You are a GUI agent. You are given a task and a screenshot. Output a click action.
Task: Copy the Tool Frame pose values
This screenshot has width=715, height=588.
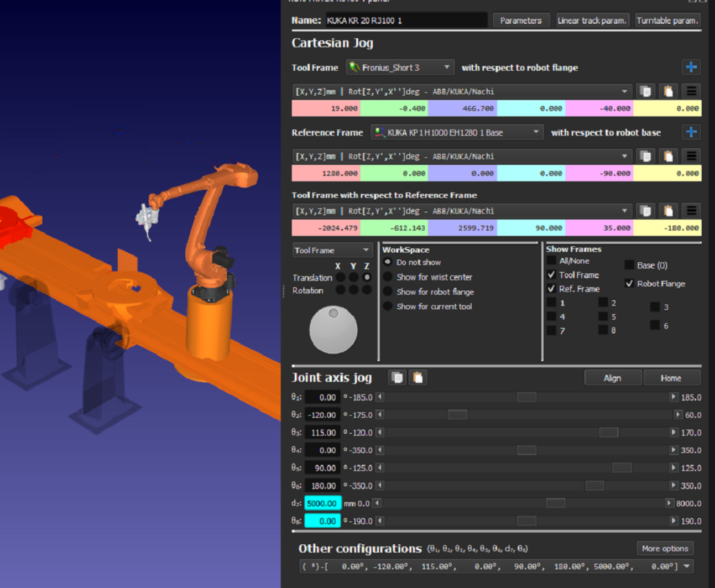[x=645, y=91]
